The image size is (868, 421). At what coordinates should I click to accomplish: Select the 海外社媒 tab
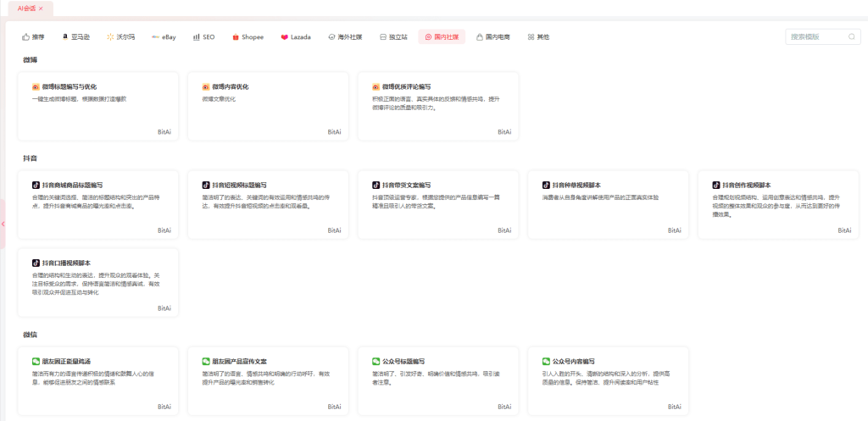coord(344,37)
